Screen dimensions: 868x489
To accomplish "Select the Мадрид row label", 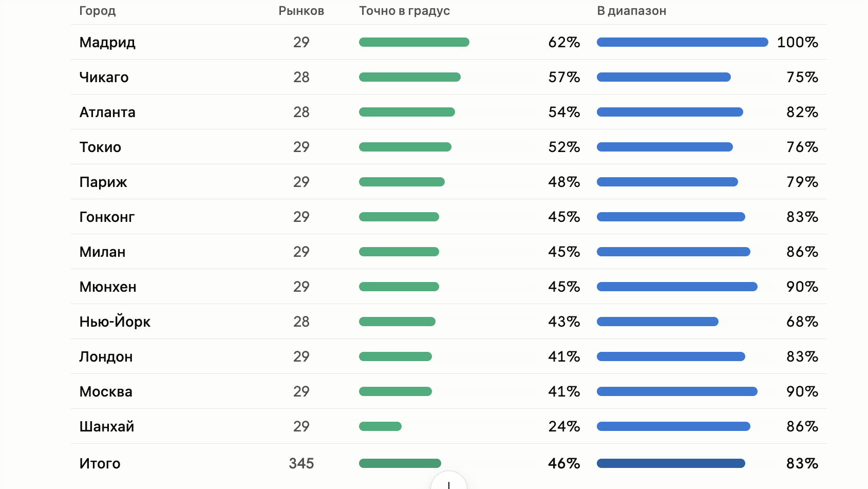I will pyautogui.click(x=107, y=42).
